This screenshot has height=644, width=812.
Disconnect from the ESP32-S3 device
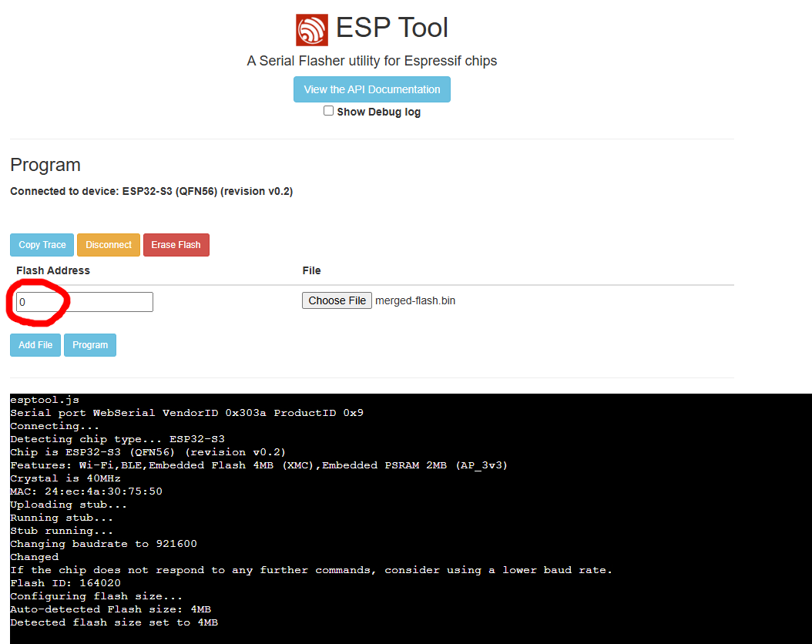[109, 245]
